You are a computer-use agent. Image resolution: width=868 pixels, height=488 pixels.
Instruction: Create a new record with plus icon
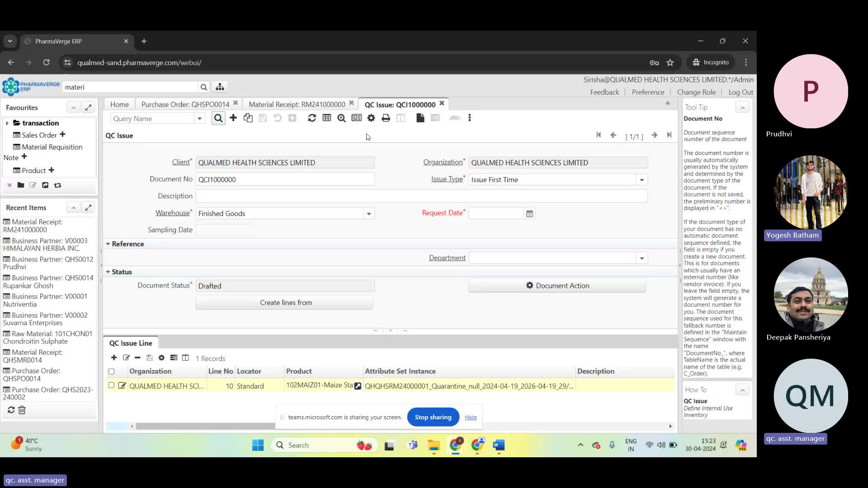[x=233, y=118]
